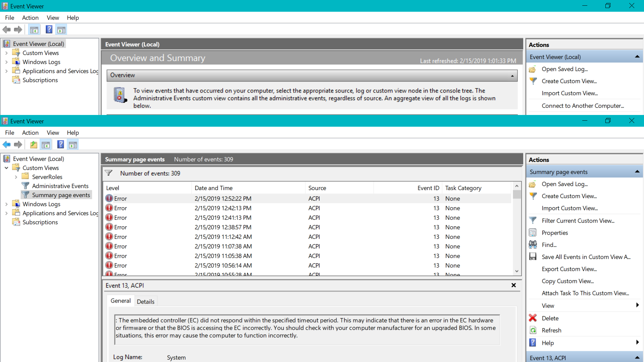This screenshot has width=644, height=362.
Task: Click error icon of 12:52:22 PM event row
Action: point(109,198)
